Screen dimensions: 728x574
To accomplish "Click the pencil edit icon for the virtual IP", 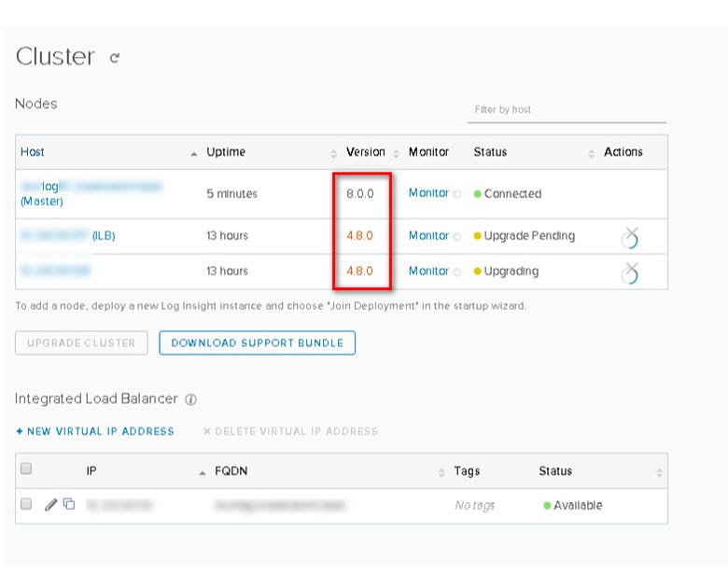I will point(51,505).
